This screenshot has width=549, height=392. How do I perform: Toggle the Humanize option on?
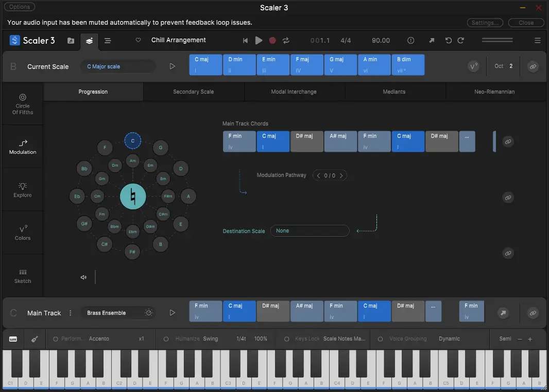166,339
